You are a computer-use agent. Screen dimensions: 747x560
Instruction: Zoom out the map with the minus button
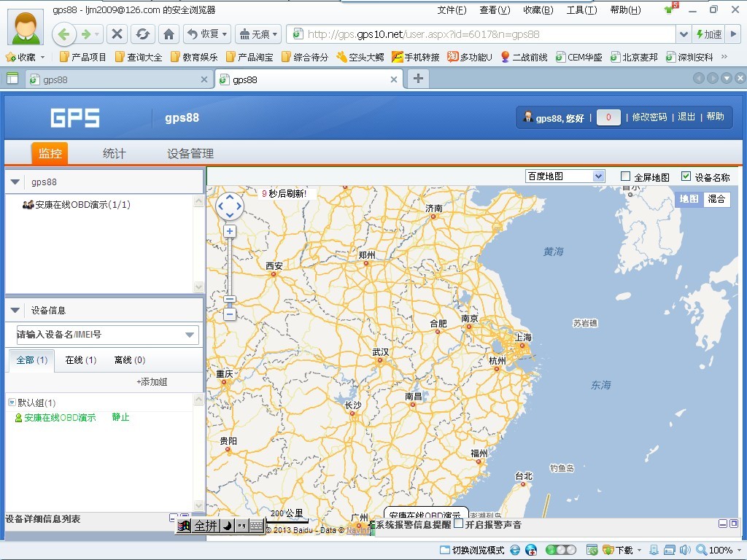pyautogui.click(x=230, y=314)
